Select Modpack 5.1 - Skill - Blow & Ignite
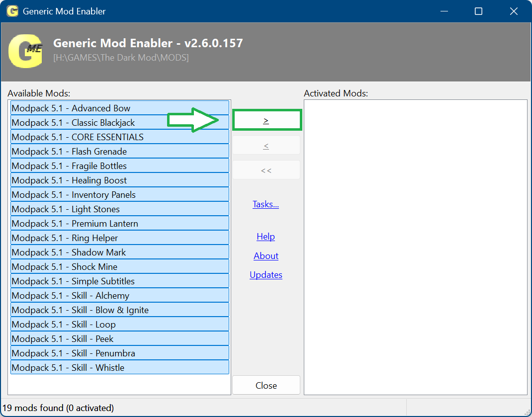 pos(120,310)
